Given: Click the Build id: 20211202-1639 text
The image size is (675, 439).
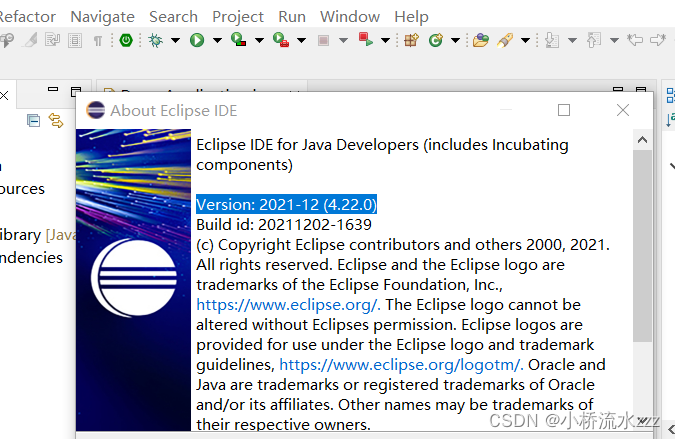Looking at the screenshot, I should pos(284,225).
